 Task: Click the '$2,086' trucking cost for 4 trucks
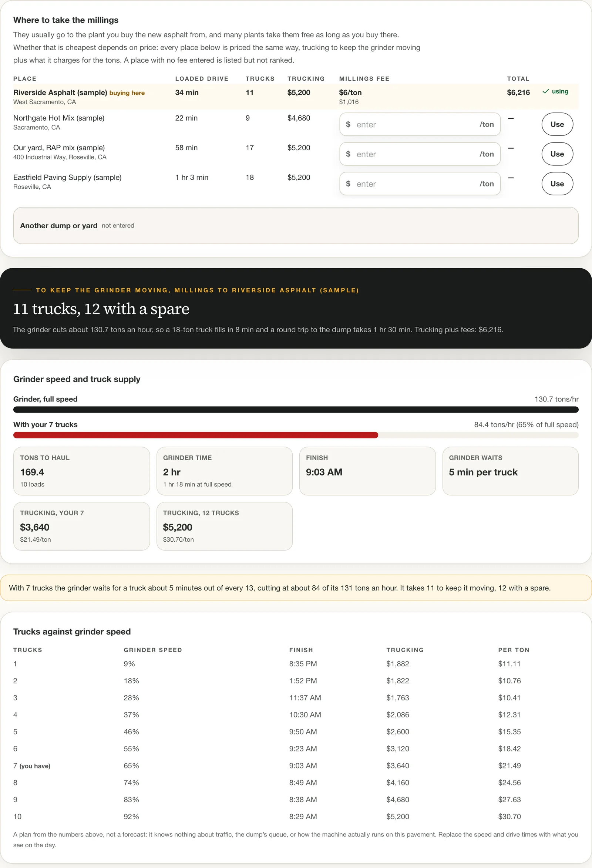(398, 714)
